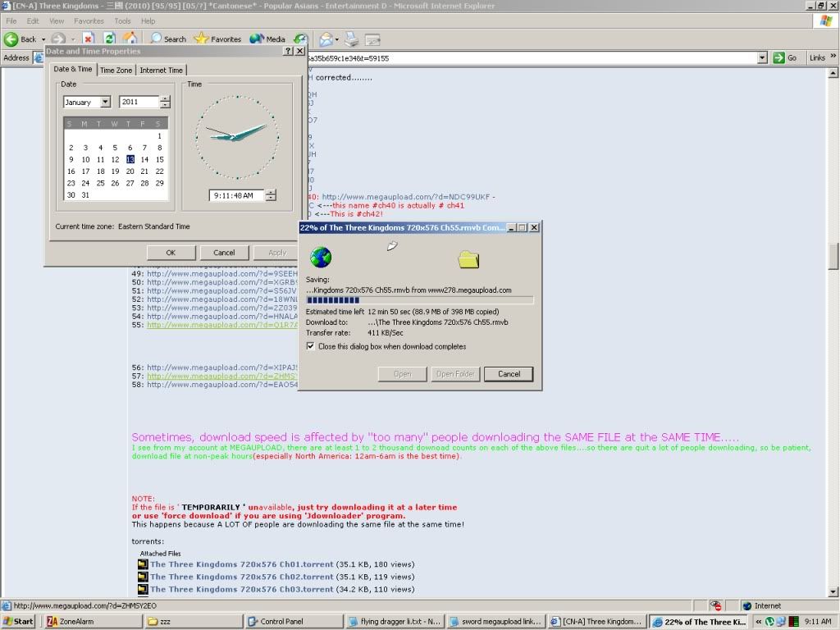Open the Mail icon dropdown arrow
Screen dimensions: 840x630
(x=336, y=39)
